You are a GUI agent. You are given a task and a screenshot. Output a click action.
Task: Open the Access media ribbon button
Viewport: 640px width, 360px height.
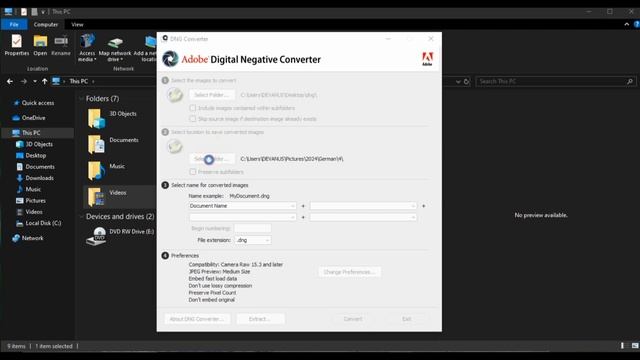click(x=87, y=47)
